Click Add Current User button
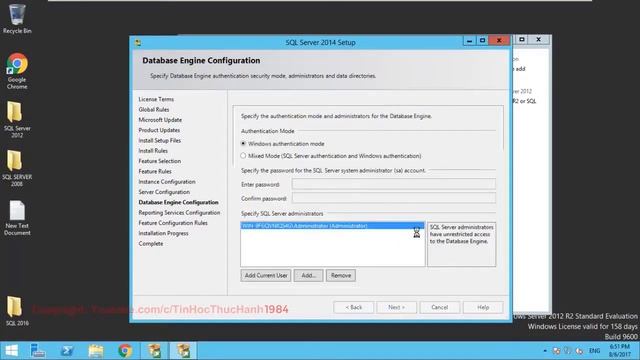 (266, 276)
